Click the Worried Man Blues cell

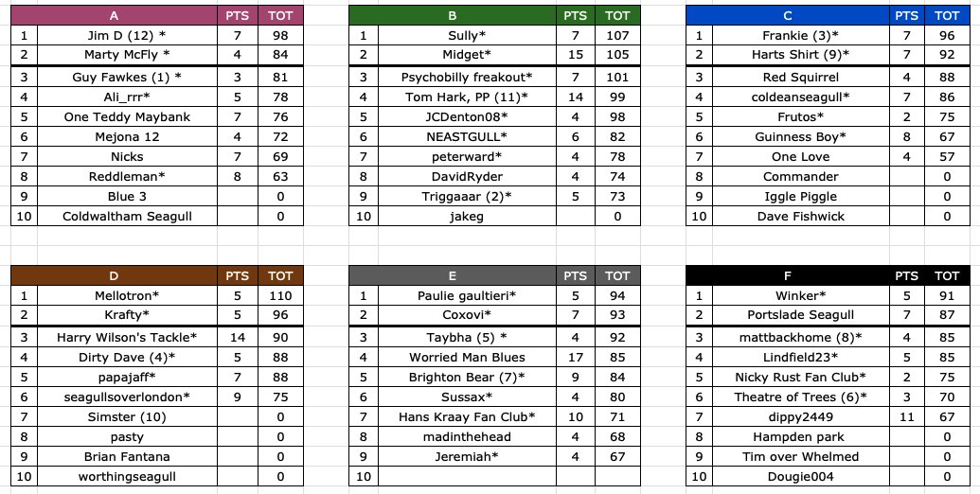[x=467, y=357]
